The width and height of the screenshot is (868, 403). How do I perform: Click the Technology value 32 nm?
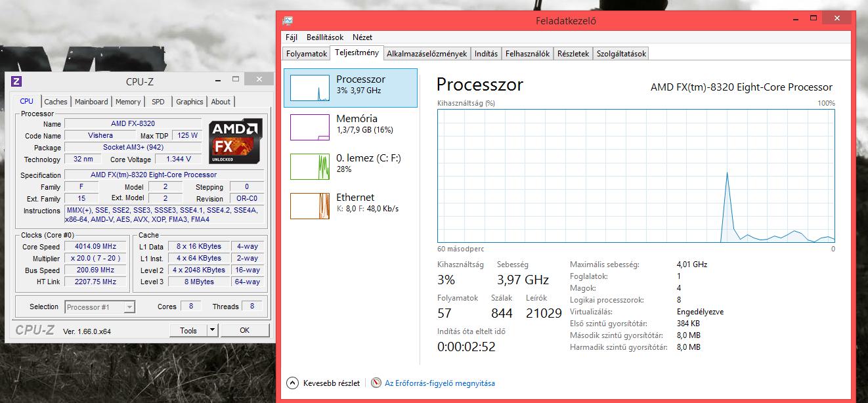click(x=83, y=159)
